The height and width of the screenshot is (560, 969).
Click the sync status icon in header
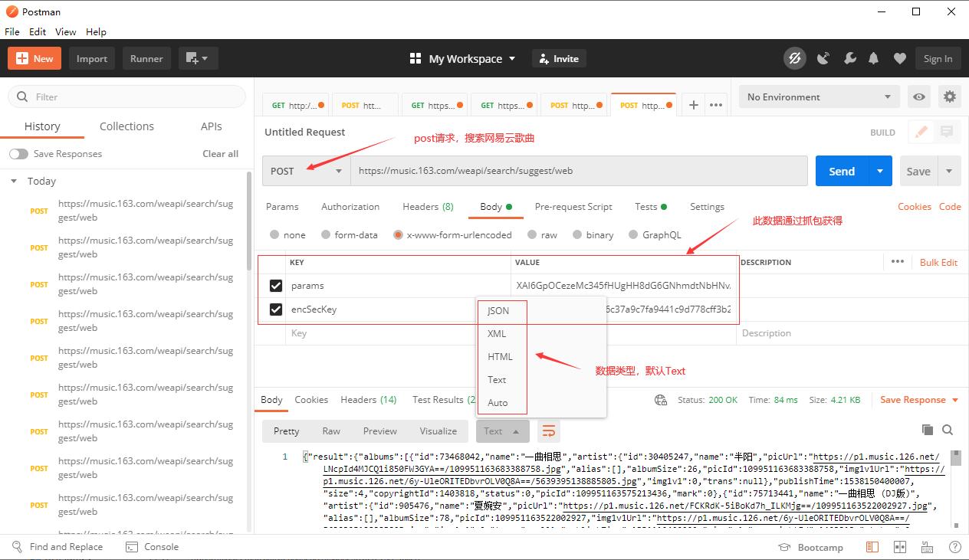tap(795, 58)
